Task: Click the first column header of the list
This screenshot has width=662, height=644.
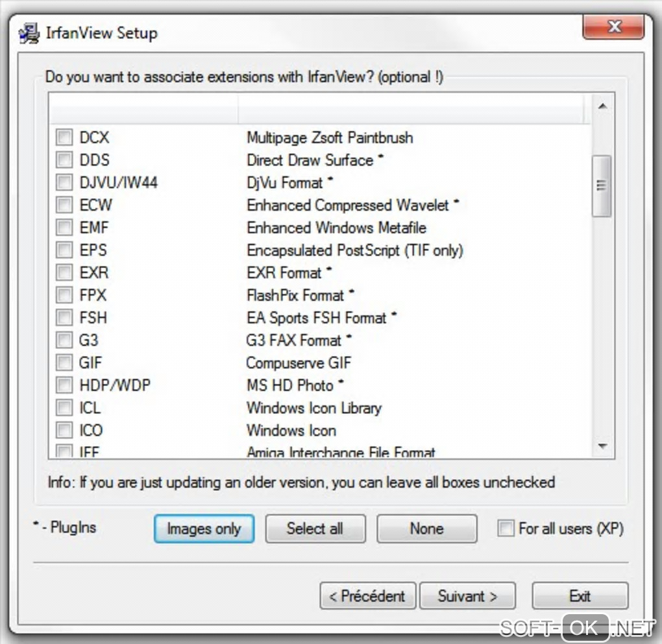Action: pos(143,108)
